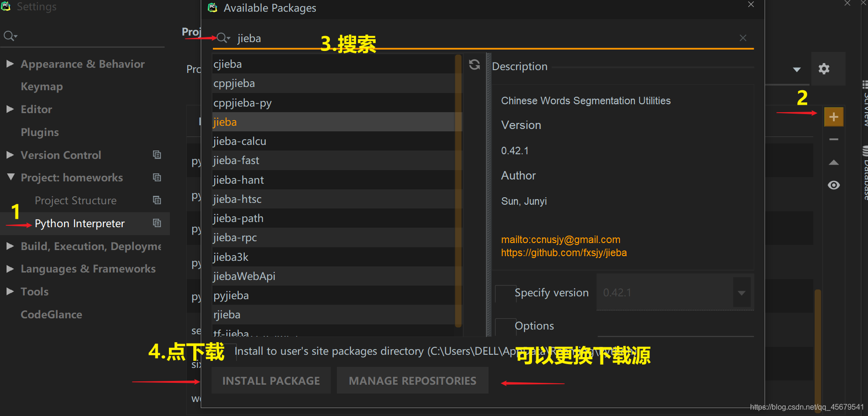Collapse Project: homeworks section
This screenshot has width=868, height=416.
click(x=10, y=177)
